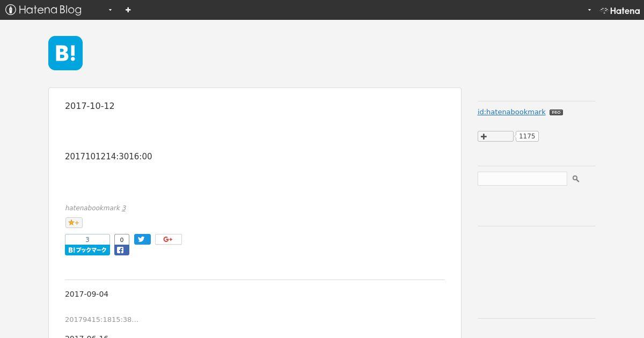Viewport: 644px width, 338px height.
Task: Click the Facebook share icon
Action: (x=122, y=250)
